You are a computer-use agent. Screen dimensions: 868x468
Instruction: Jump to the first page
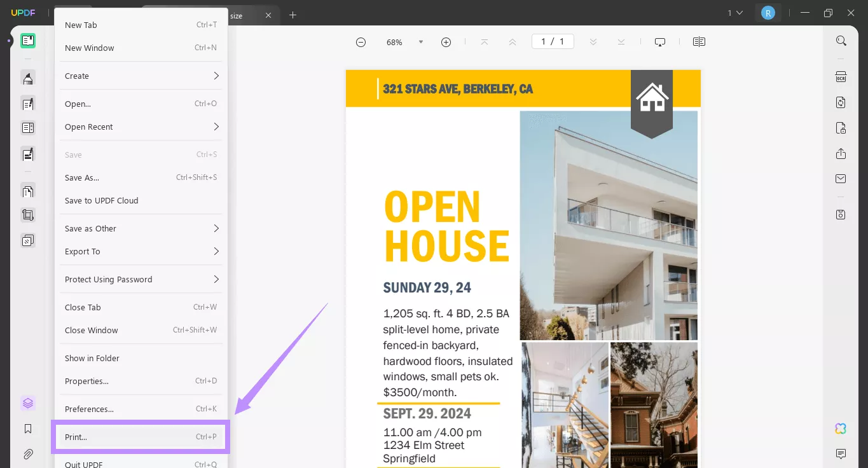[485, 42]
